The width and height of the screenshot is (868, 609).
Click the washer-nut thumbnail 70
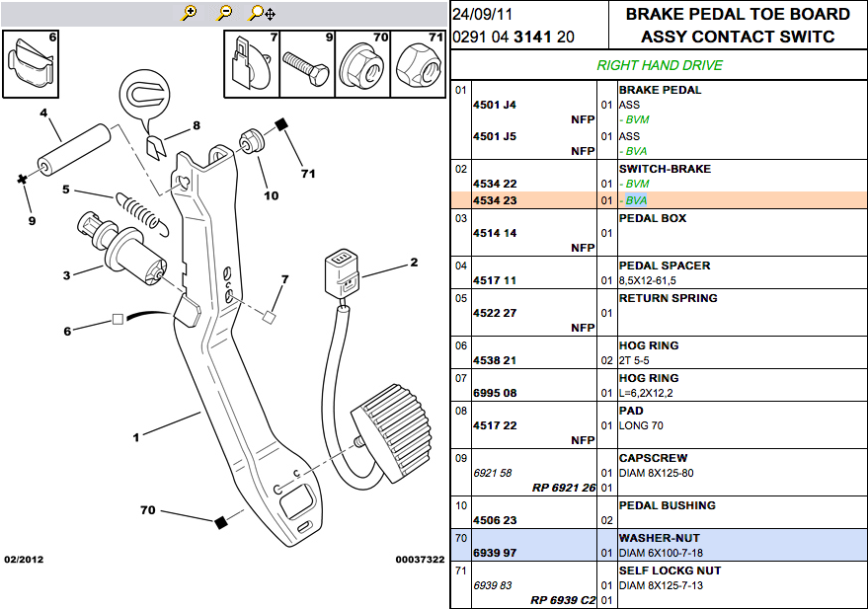pyautogui.click(x=362, y=64)
